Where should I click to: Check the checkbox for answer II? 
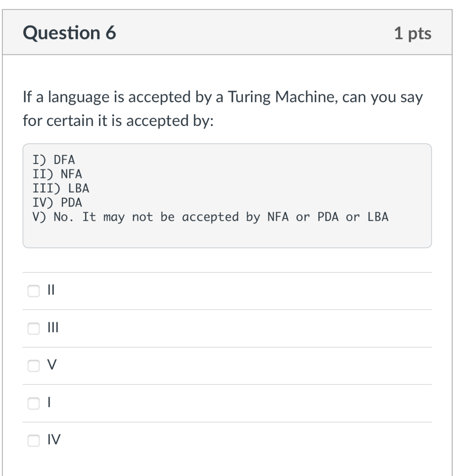pyautogui.click(x=33, y=290)
